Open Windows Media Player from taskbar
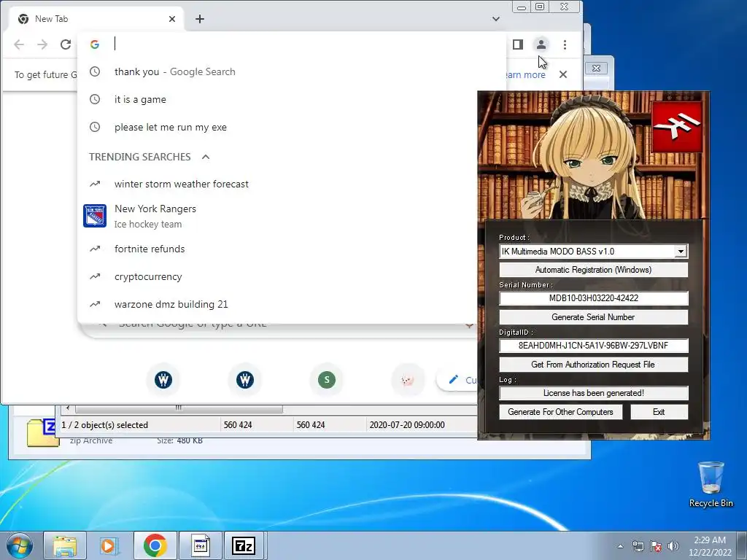Image resolution: width=747 pixels, height=560 pixels. click(109, 545)
